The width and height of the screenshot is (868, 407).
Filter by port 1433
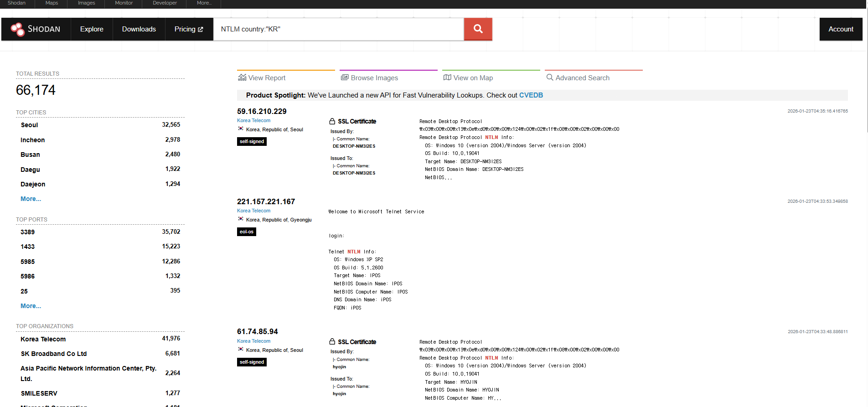pos(27,247)
